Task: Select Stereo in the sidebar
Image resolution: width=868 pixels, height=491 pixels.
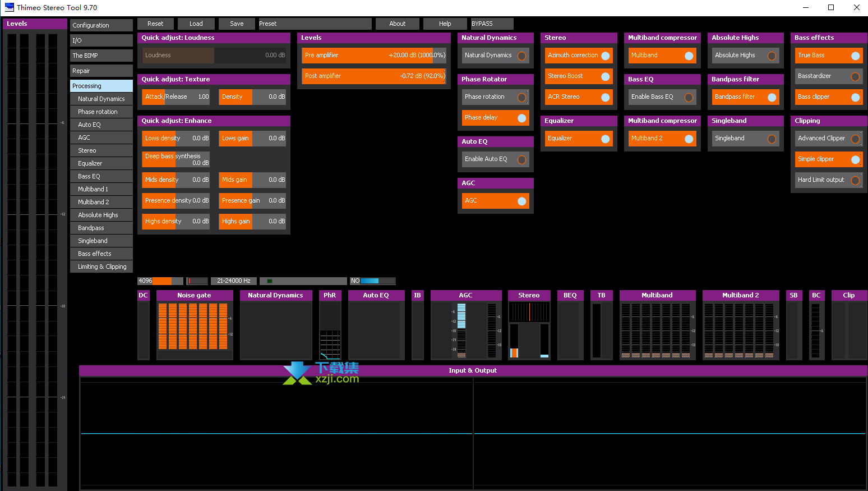Action: [x=101, y=150]
